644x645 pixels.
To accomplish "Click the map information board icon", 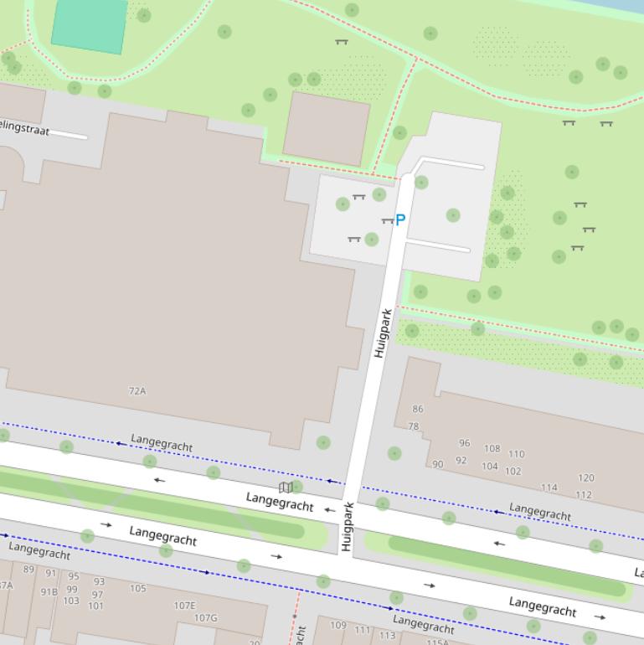I will click(286, 488).
